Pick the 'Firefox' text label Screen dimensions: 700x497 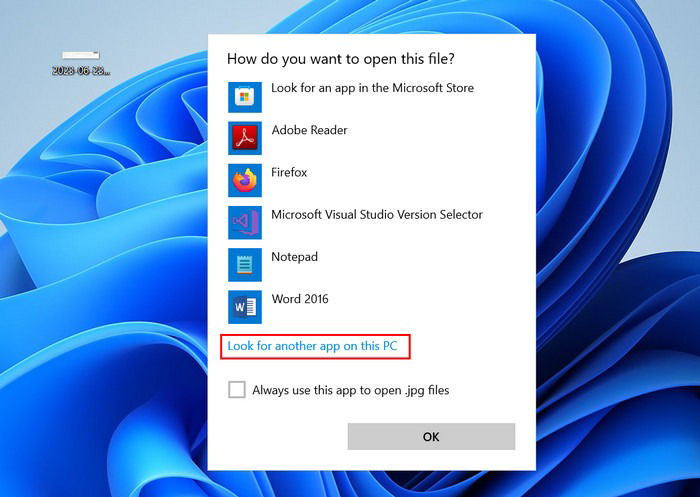289,172
